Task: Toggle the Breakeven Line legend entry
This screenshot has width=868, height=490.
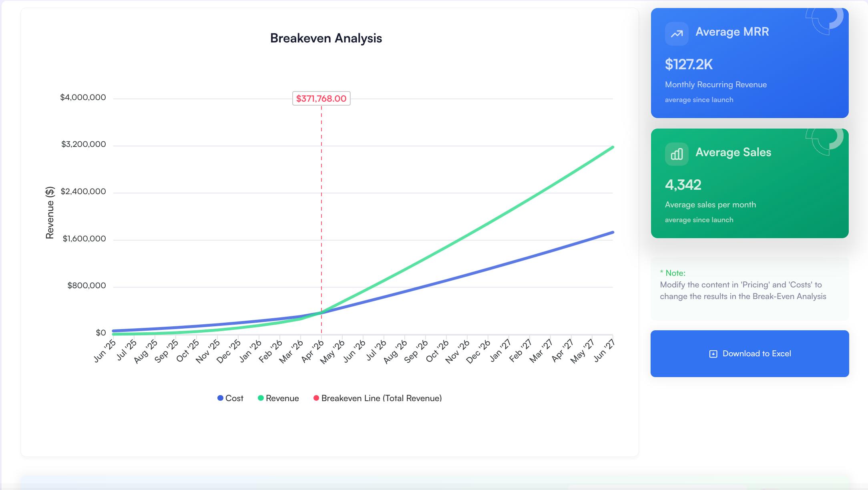Action: (x=381, y=398)
